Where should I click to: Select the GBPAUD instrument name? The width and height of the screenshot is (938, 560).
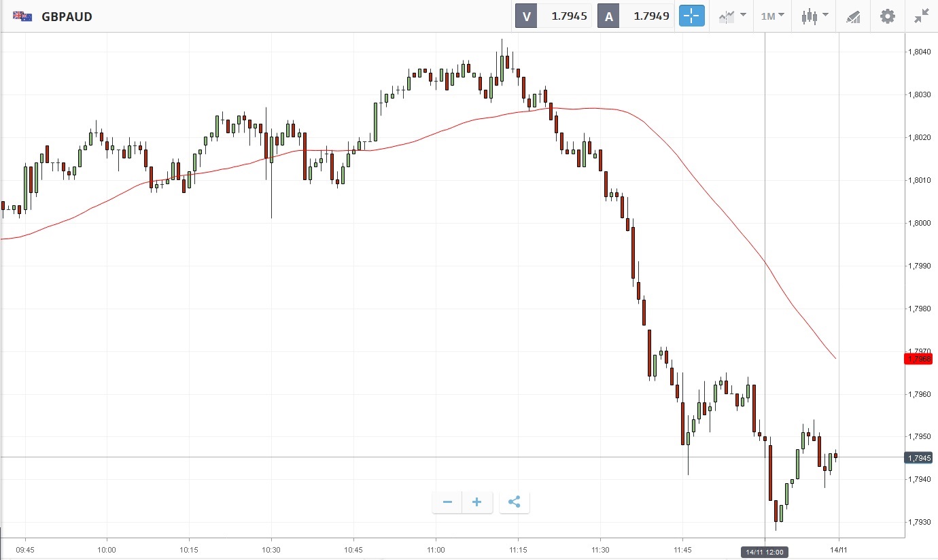(x=67, y=16)
